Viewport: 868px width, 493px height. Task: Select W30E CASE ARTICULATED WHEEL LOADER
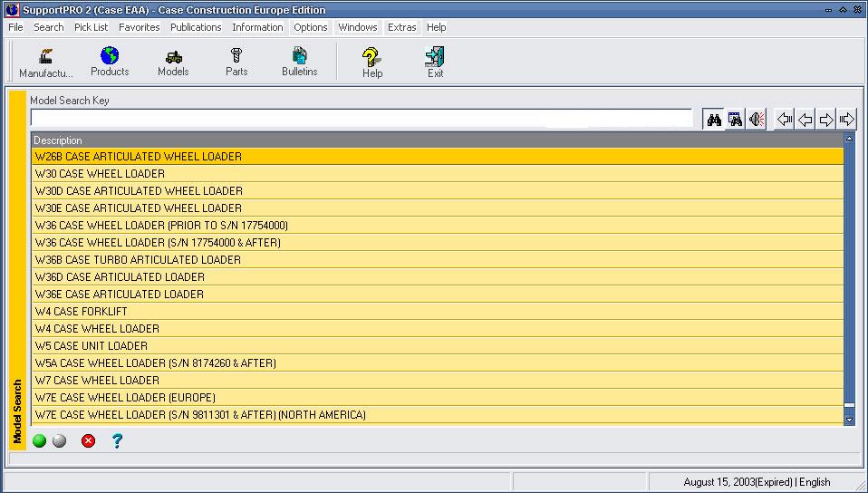[438, 208]
